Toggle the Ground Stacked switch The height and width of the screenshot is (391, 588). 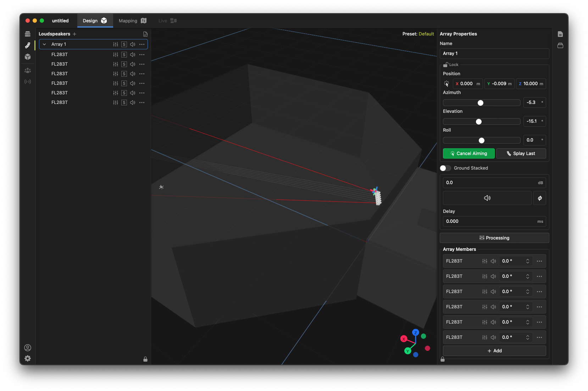click(445, 168)
